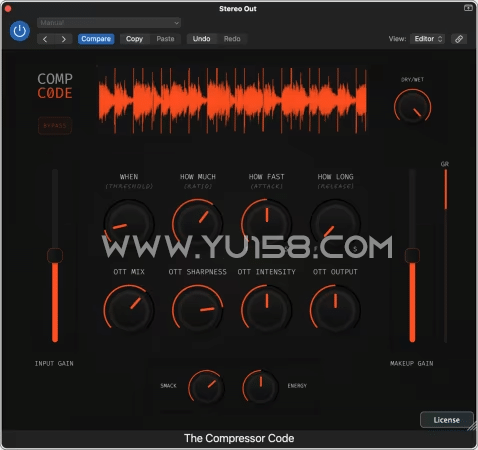Click the COMP CODE logo
478x450 pixels.
(x=55, y=86)
